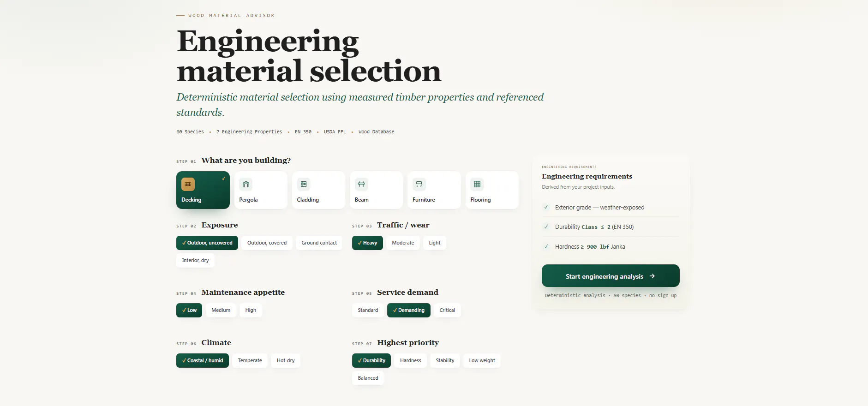Choose Beam as the project type

tap(376, 190)
